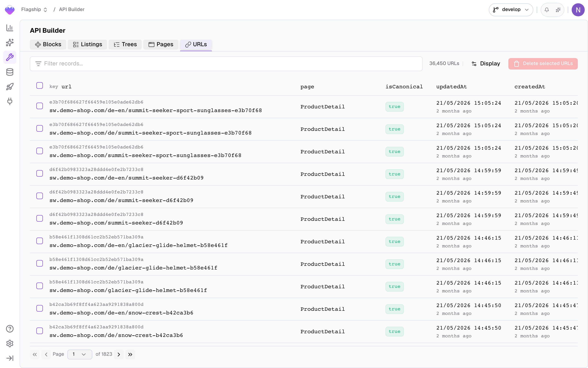This screenshot has width=588, height=368.
Task: Jump to the last page
Action: (130, 354)
